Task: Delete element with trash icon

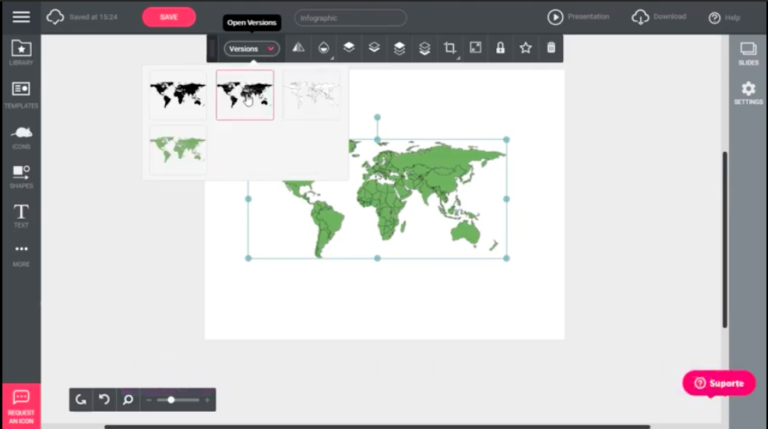Action: 551,48
